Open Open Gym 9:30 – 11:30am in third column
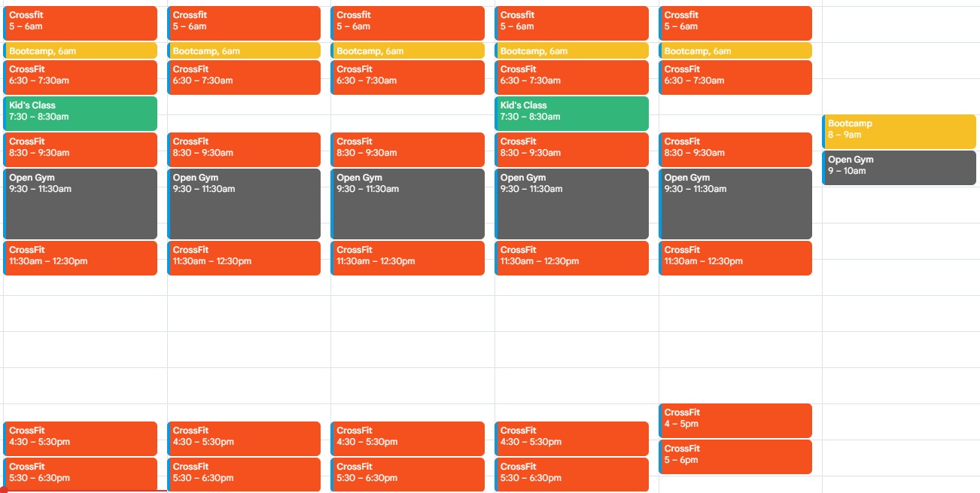Screen dimensions: 980x493 (408, 204)
